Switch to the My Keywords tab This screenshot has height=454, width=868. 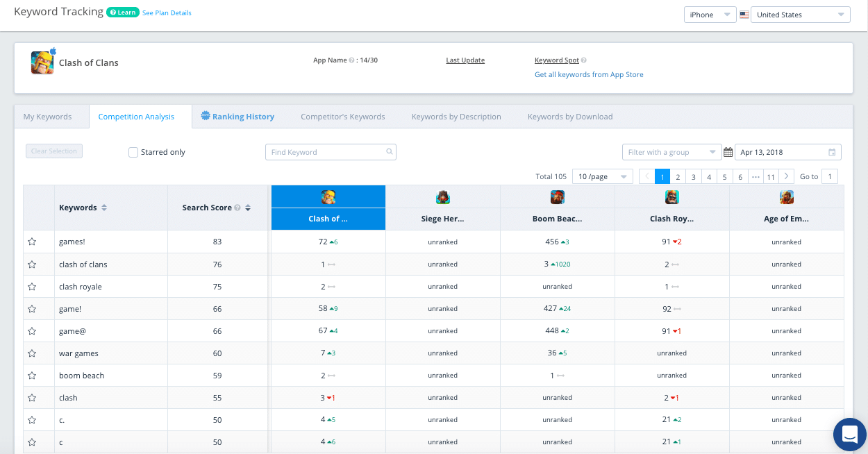click(x=47, y=117)
